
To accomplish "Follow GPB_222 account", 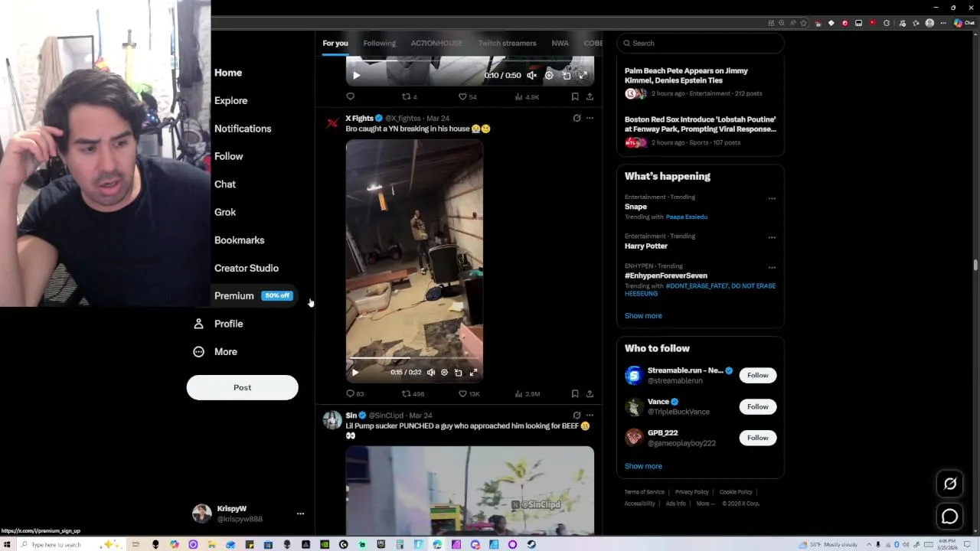I will (758, 438).
